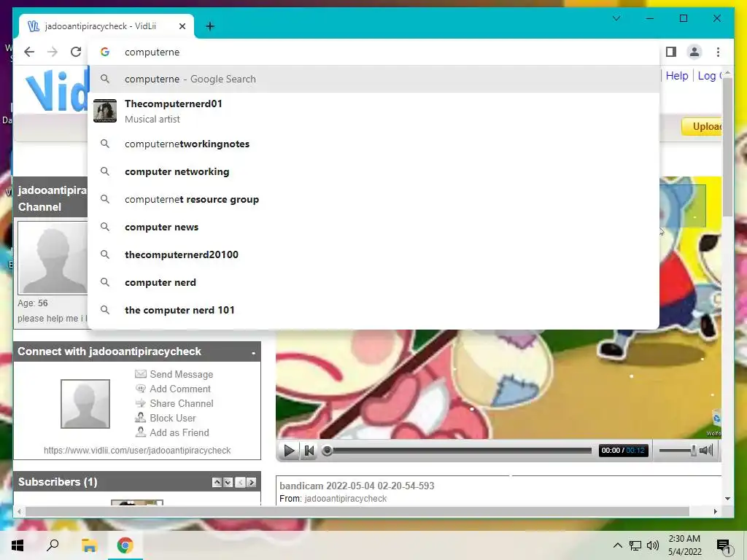Viewport: 747px width, 560px height.
Task: Choose Thecomputernerd01 Musical artist suggestion
Action: point(374,111)
